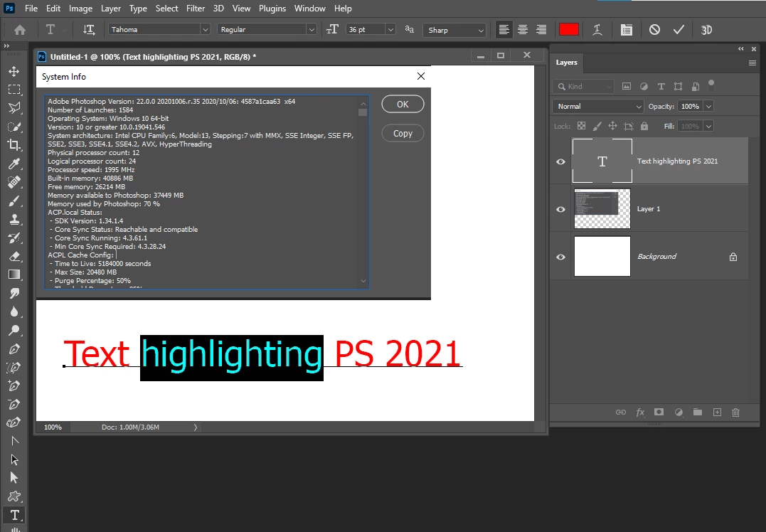Toggle the Character and Paragraph panels
766x532 pixels.
pyautogui.click(x=627, y=30)
